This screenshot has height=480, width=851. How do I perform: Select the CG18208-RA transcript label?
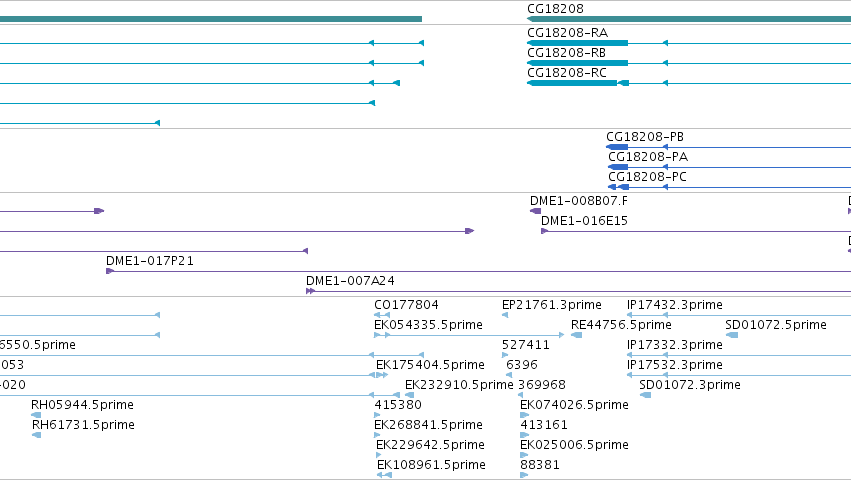tap(567, 33)
